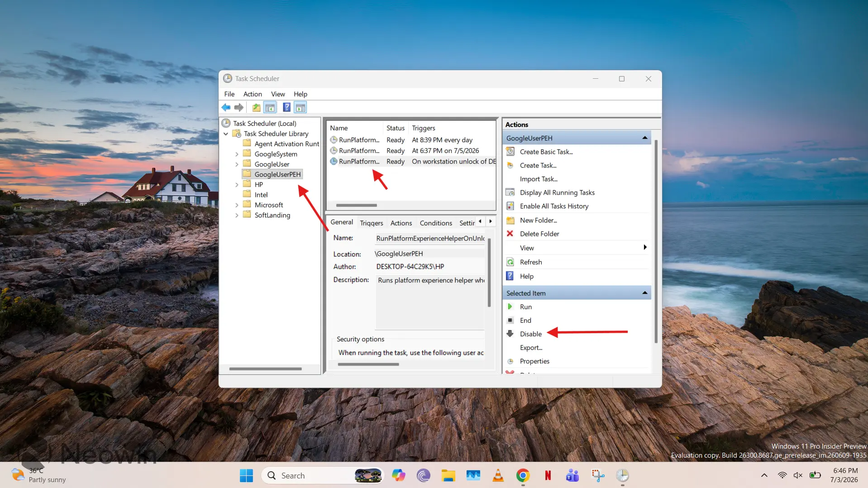This screenshot has width=868, height=488.
Task: End the selected task
Action: (x=525, y=321)
